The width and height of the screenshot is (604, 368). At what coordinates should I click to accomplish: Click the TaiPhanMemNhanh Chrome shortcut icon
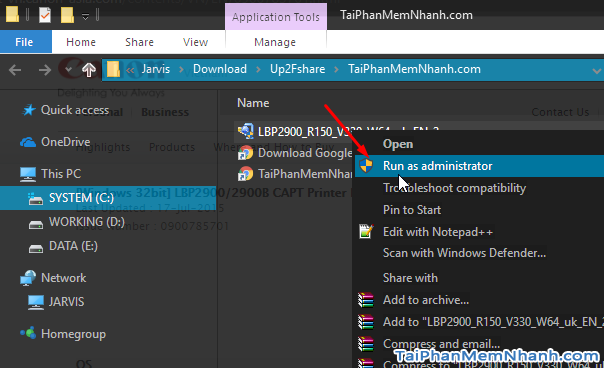[246, 174]
